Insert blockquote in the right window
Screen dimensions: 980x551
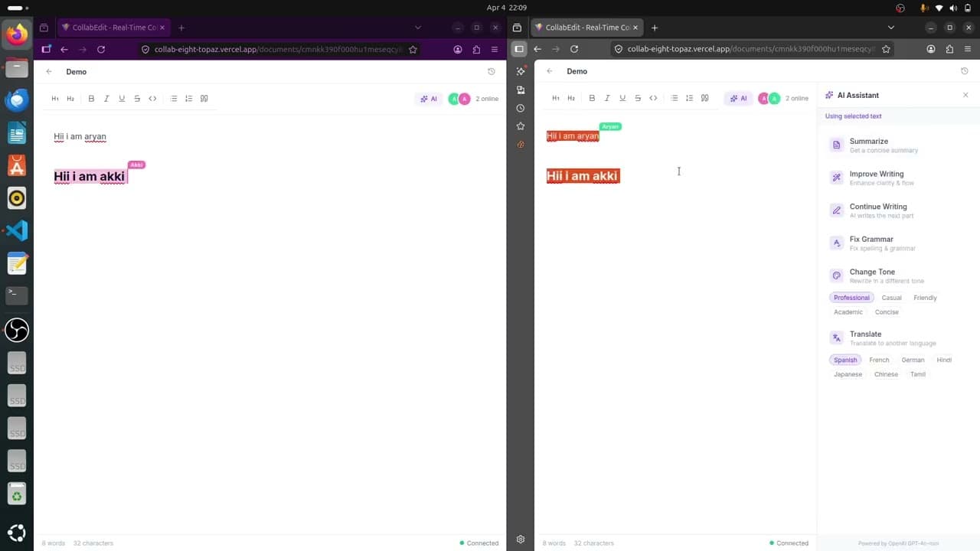(704, 98)
